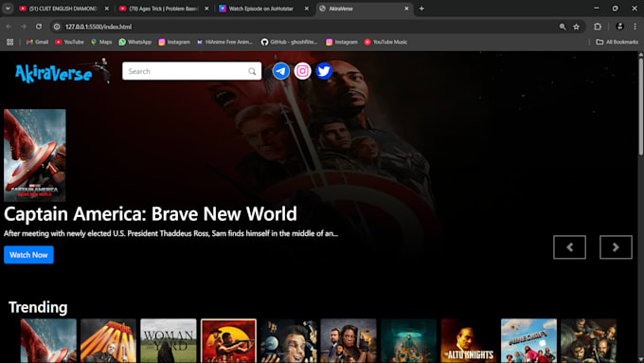
Task: Open the Telegram social icon
Action: tap(281, 71)
